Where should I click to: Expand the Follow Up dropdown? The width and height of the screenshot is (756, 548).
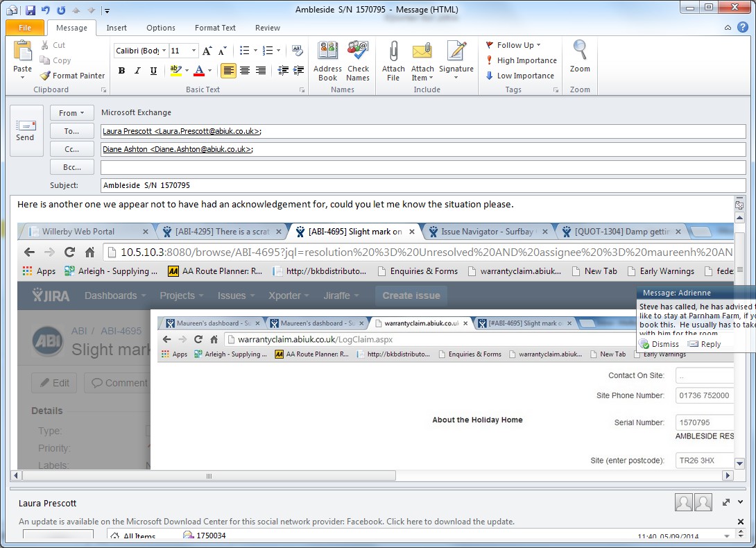pyautogui.click(x=539, y=45)
